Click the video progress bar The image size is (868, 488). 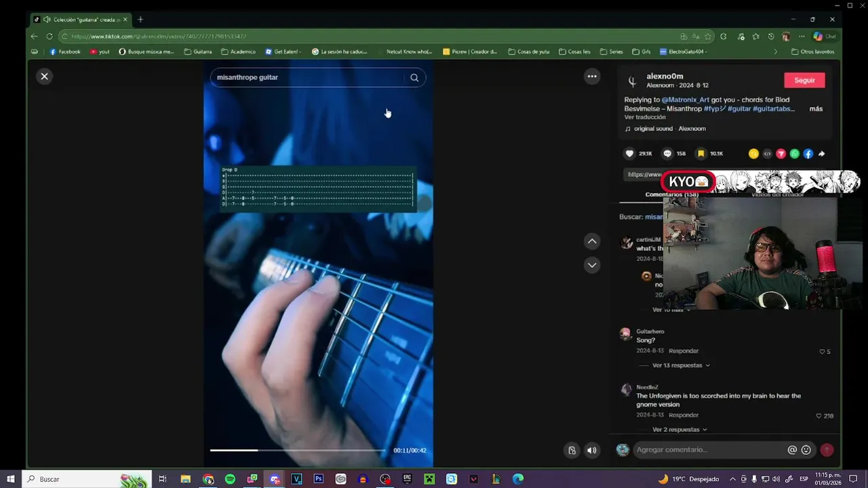(x=298, y=450)
